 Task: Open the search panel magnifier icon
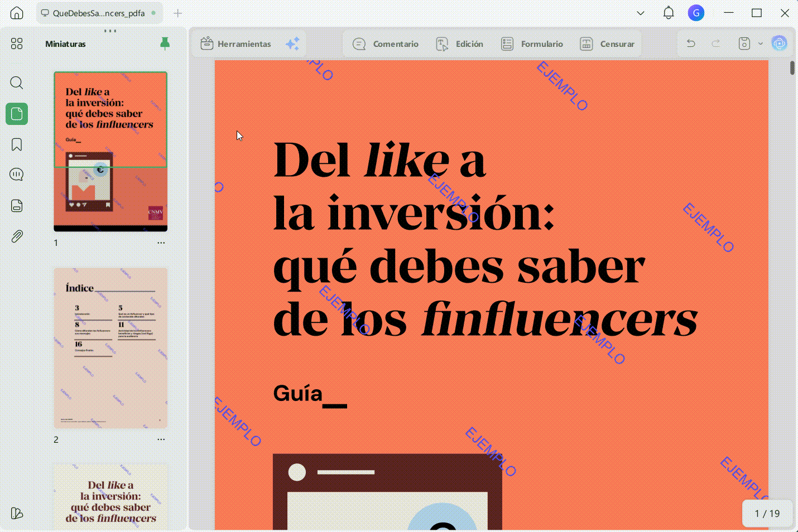click(x=17, y=83)
